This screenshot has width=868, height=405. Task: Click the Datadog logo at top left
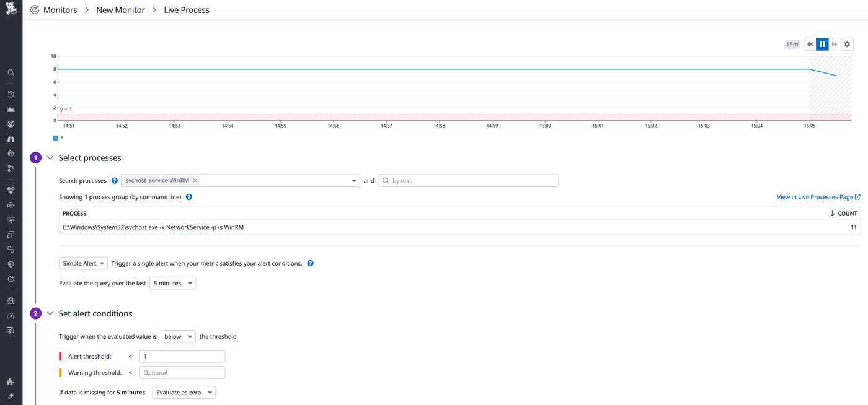(11, 9)
